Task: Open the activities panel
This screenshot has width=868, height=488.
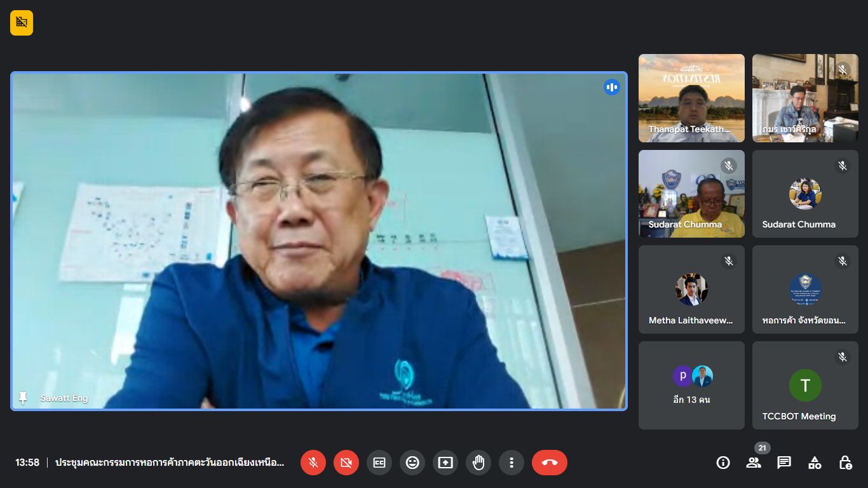Action: pos(815,463)
